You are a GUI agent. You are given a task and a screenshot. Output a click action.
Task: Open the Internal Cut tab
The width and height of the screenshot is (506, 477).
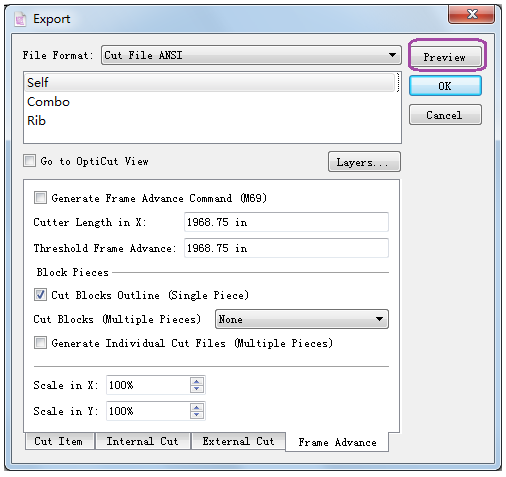point(142,441)
